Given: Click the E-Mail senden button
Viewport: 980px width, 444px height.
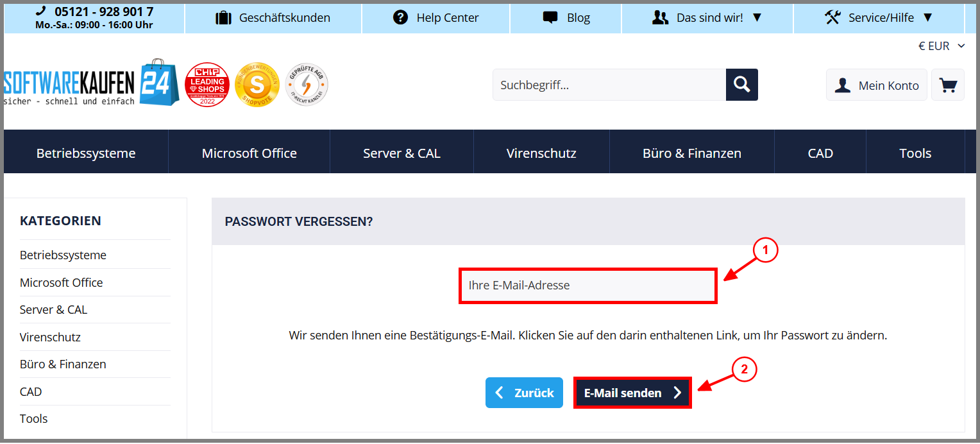Looking at the screenshot, I should 632,393.
